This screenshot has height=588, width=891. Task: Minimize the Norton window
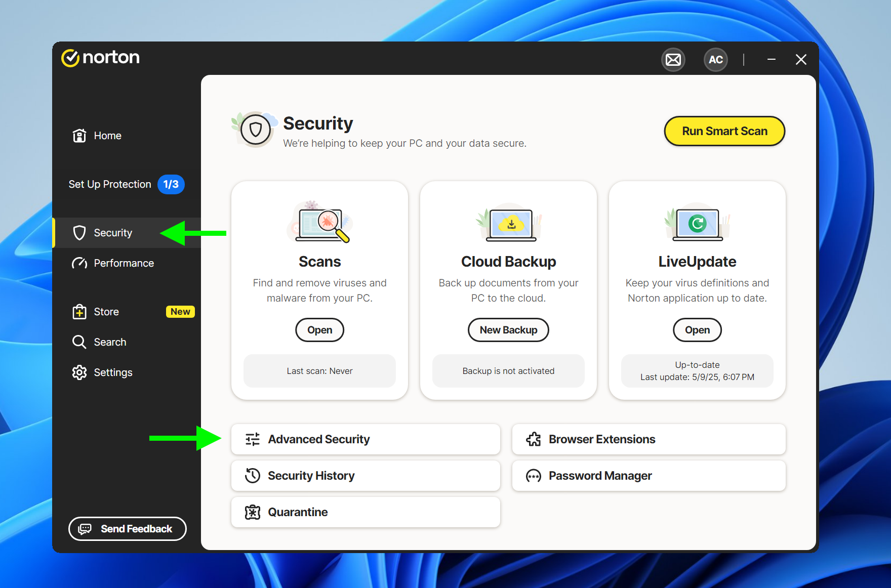coord(772,60)
